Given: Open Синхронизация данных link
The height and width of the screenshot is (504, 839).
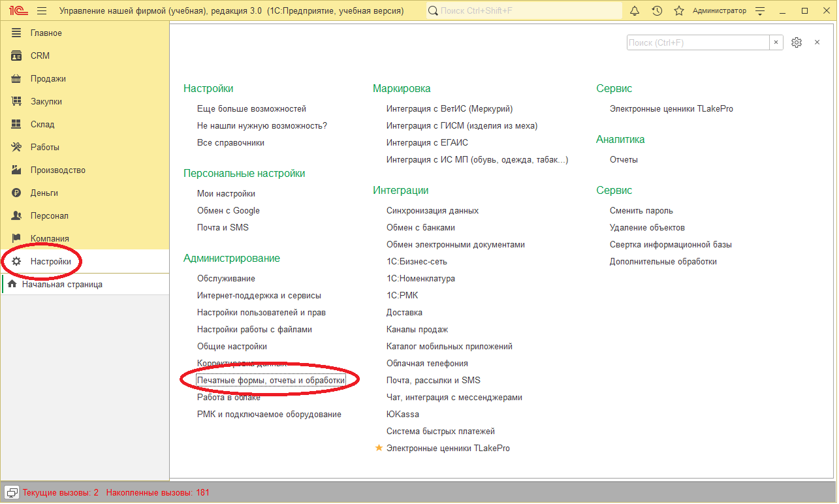Looking at the screenshot, I should (x=432, y=211).
